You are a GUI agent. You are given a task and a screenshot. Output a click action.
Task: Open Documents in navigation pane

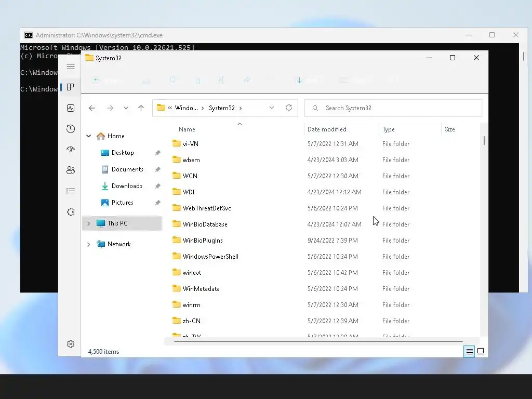(127, 169)
